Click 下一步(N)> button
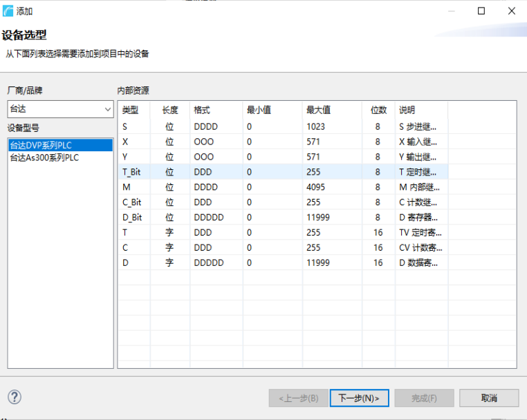The height and width of the screenshot is (420, 527). click(360, 398)
